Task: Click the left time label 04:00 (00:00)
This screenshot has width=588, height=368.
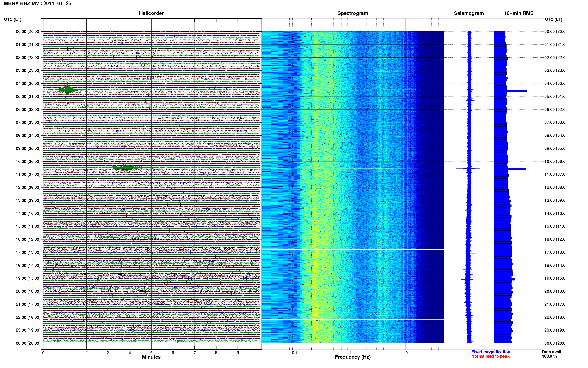Action: 28,83
